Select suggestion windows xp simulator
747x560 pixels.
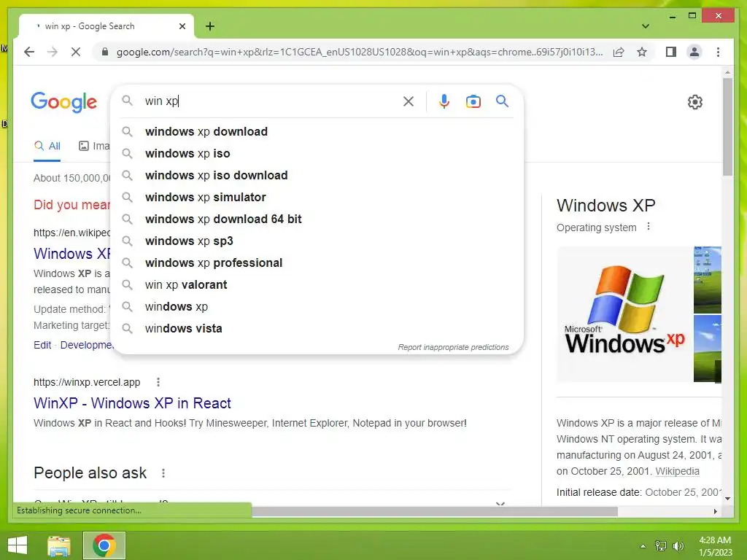[x=317, y=197]
